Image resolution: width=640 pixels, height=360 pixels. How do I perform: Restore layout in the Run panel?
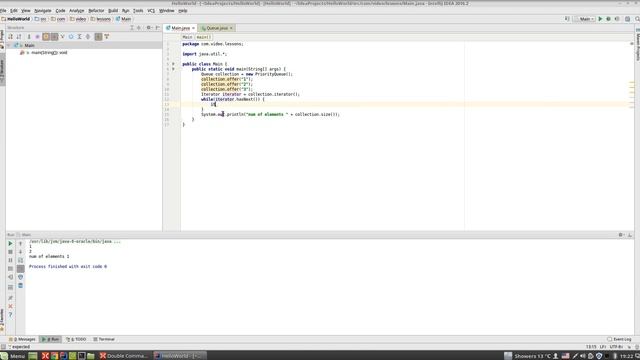click(10, 287)
